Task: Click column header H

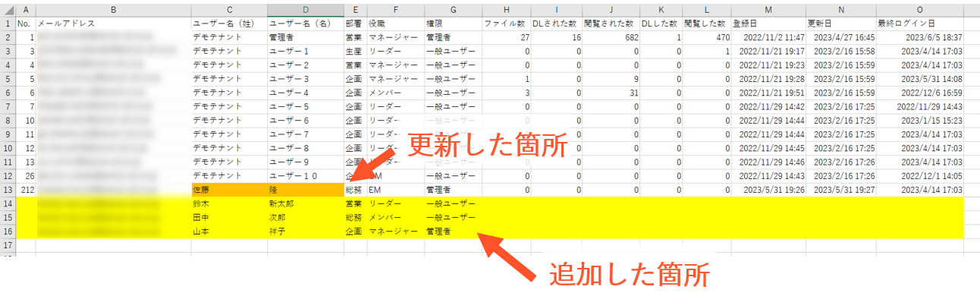Action: click(x=506, y=9)
